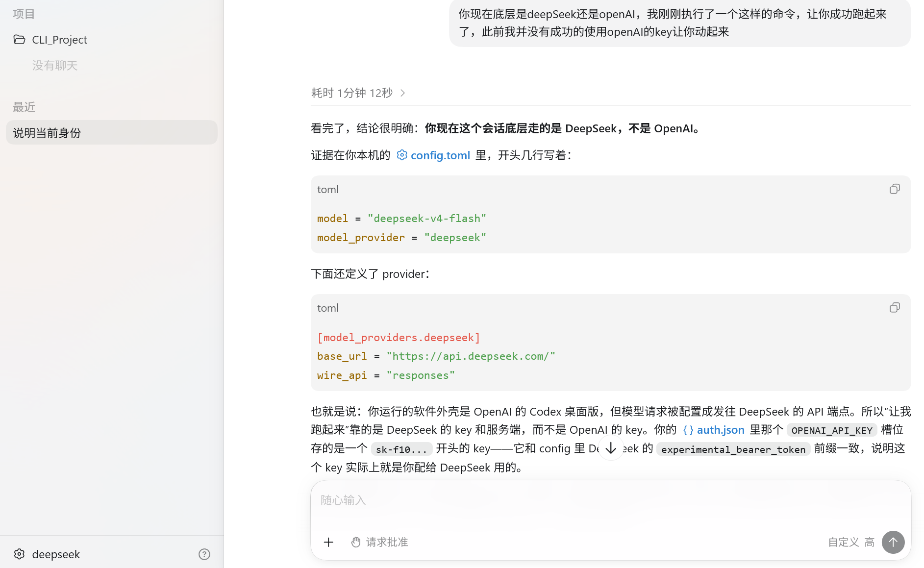Screen dimensions: 924x568
Task: Click the 最近 section header
Action: click(x=24, y=107)
